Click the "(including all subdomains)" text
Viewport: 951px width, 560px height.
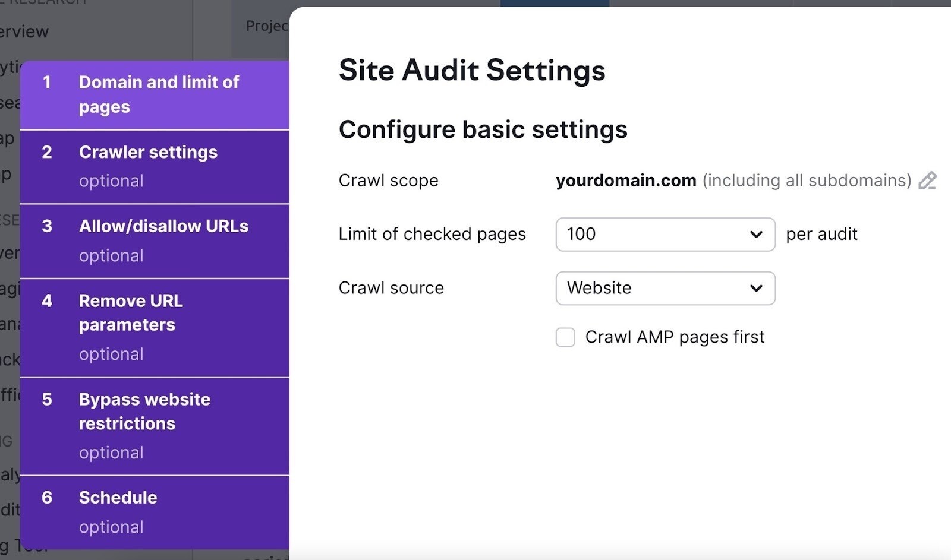[806, 181]
